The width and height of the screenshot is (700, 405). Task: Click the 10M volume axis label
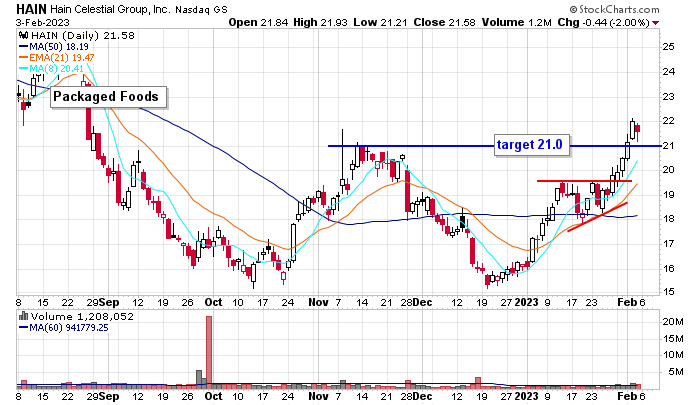(x=673, y=355)
